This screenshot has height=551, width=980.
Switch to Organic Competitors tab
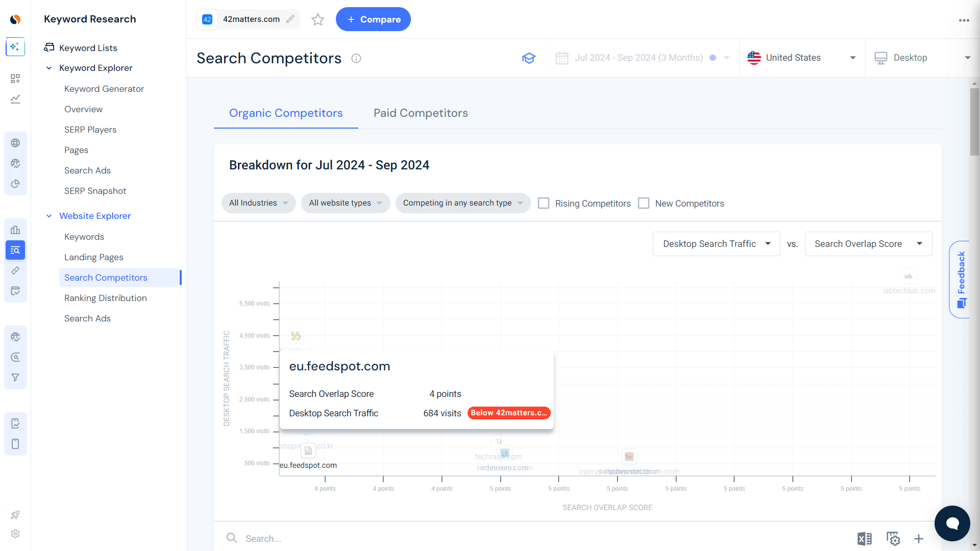pos(286,113)
